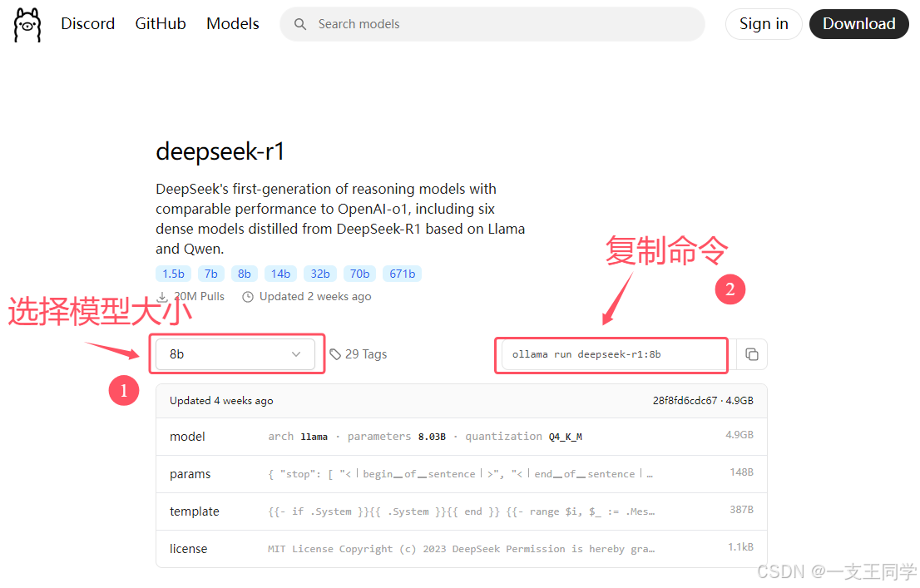Click the tag icon beside 29 Tags
This screenshot has width=920, height=588.
pos(335,354)
